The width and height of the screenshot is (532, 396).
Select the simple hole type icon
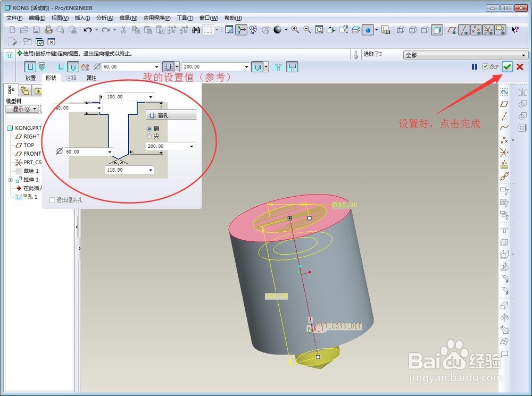(30, 67)
